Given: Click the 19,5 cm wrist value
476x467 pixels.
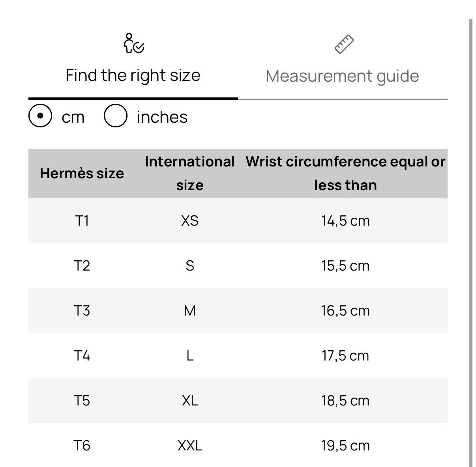Looking at the screenshot, I should (345, 446).
